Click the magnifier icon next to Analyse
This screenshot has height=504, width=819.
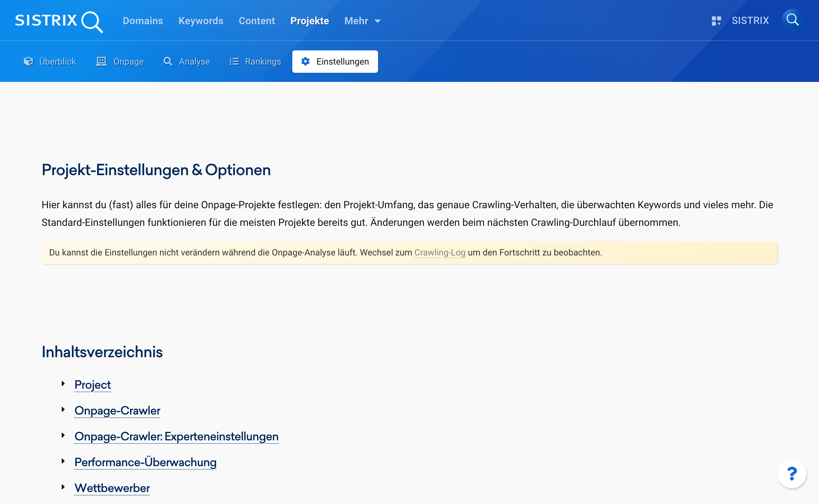(x=168, y=61)
